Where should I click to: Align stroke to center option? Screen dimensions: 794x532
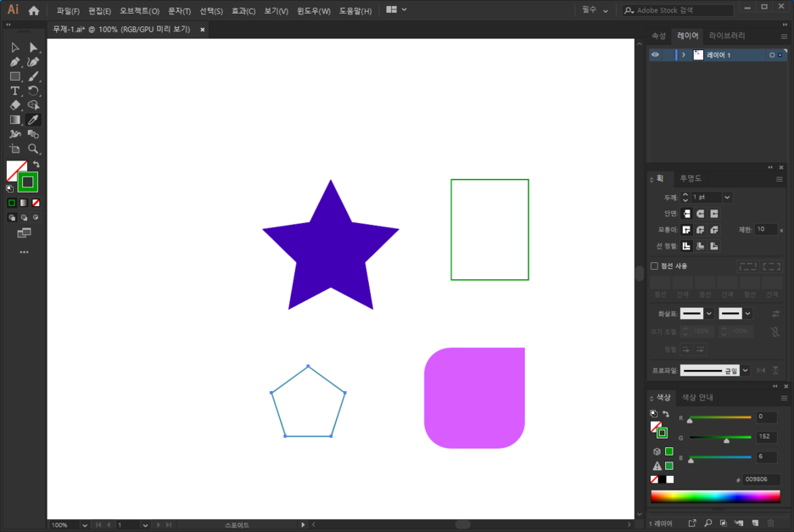686,246
